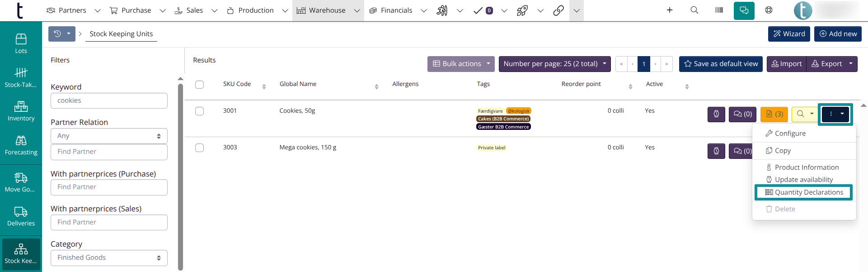The image size is (868, 272).
Task: Open Deliveries in the sidebar
Action: [21, 216]
